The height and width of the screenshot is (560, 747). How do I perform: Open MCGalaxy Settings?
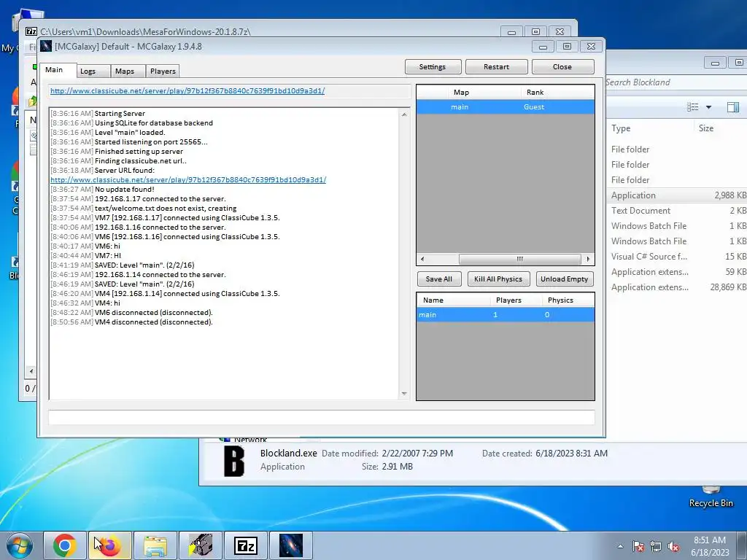coord(433,66)
